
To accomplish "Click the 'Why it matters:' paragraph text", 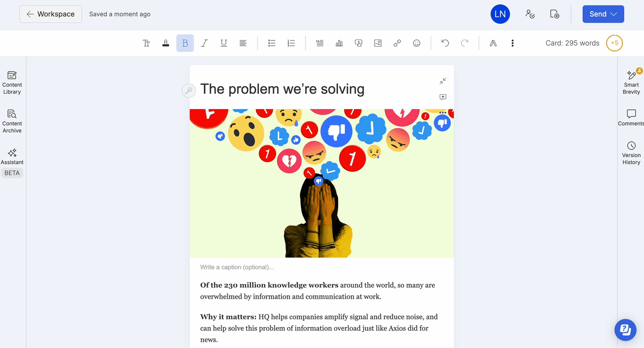I will pos(319,328).
